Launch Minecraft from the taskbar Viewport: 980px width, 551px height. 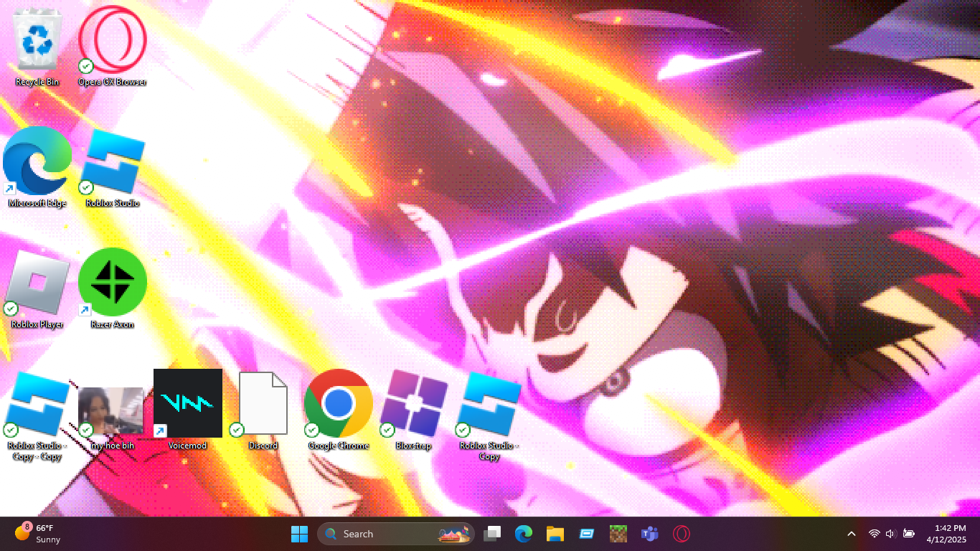[618, 534]
